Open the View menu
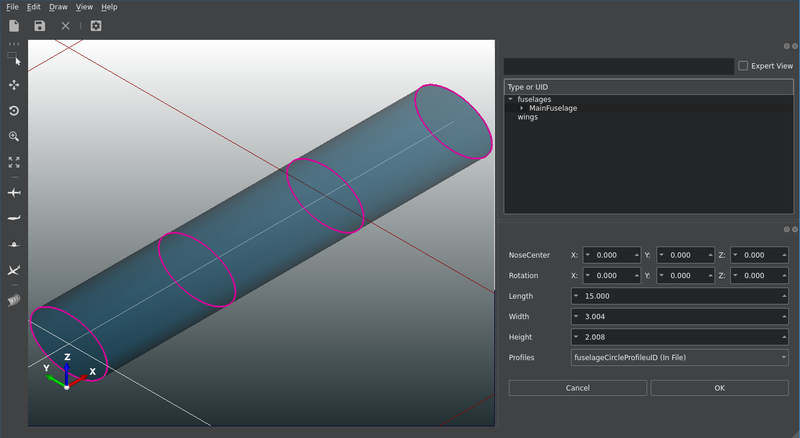This screenshot has height=438, width=800. (x=85, y=7)
